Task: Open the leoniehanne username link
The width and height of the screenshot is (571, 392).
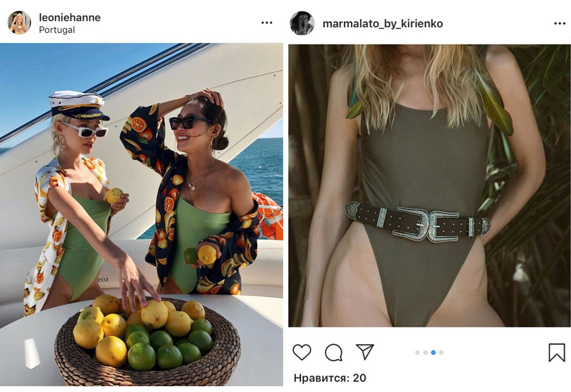Action: pyautogui.click(x=69, y=17)
